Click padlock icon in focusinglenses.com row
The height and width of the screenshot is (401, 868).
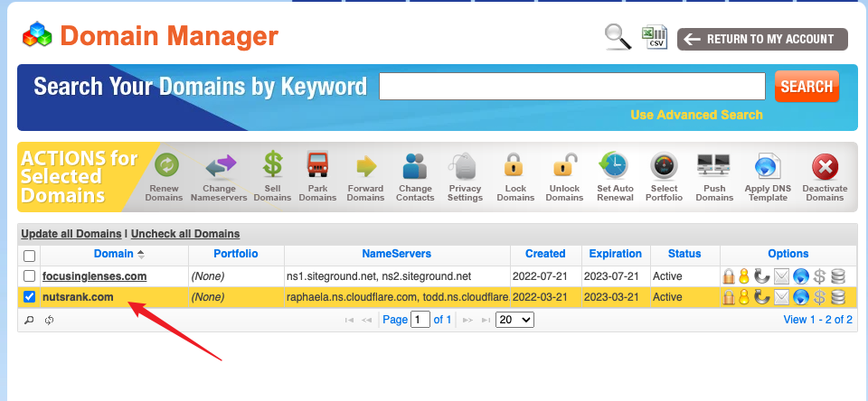(729, 276)
